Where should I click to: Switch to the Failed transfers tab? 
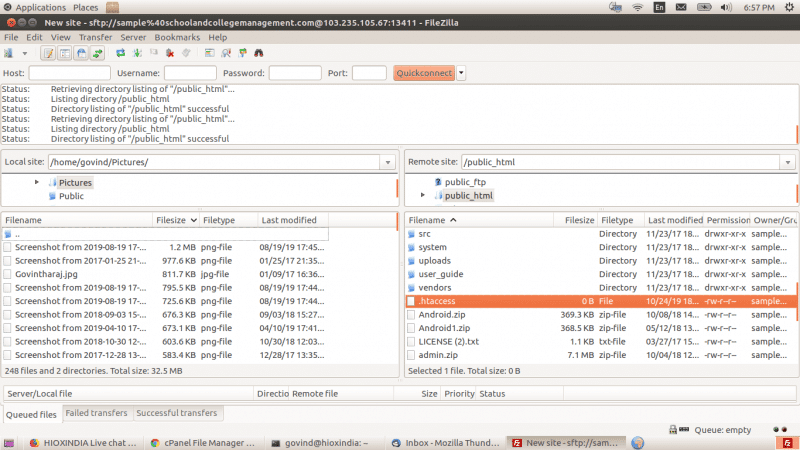[96, 413]
